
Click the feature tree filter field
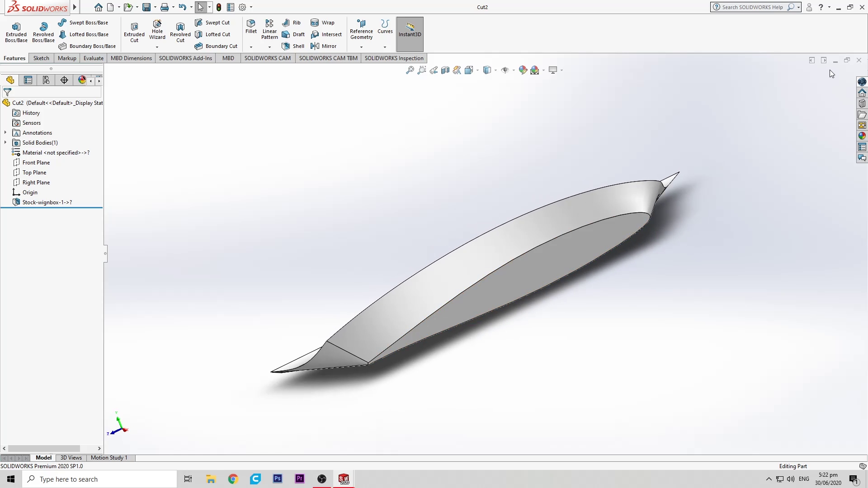tap(52, 92)
